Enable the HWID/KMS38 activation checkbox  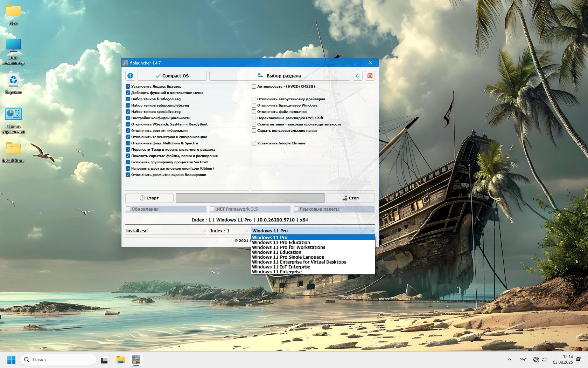click(x=254, y=87)
